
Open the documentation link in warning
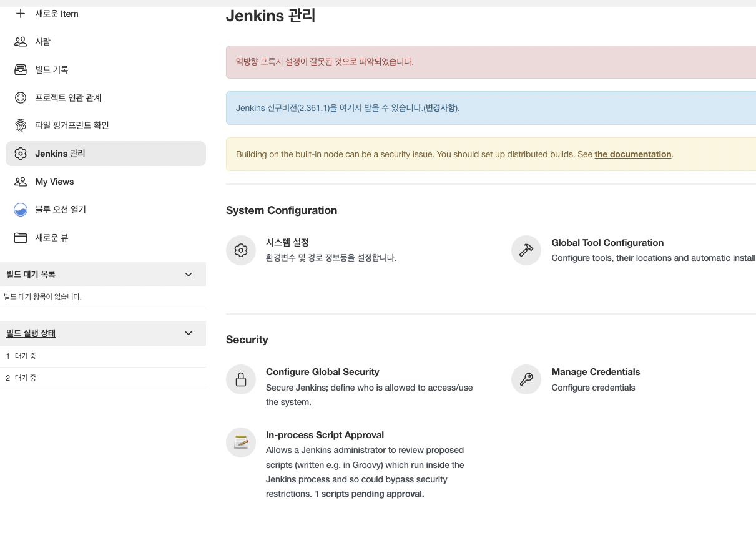coord(633,154)
